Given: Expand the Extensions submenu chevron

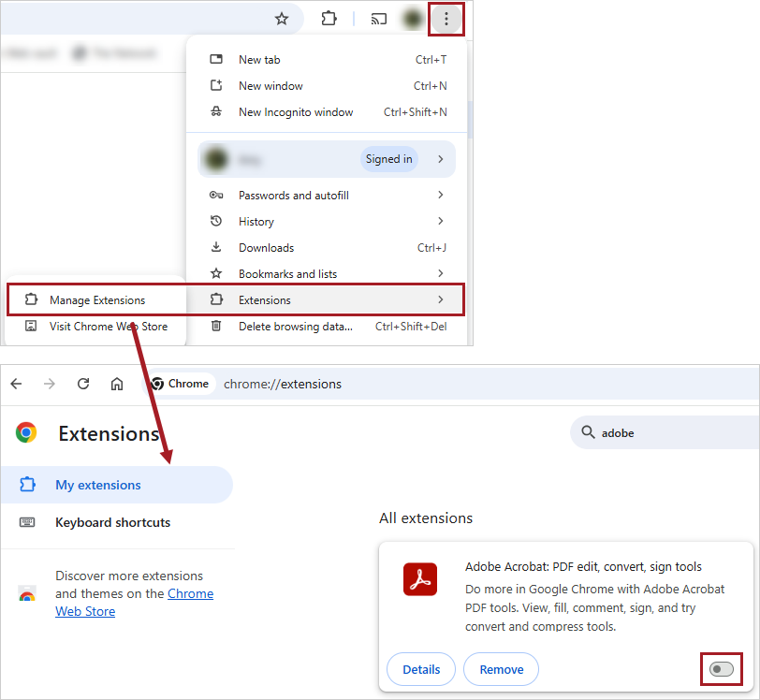Looking at the screenshot, I should [x=440, y=299].
